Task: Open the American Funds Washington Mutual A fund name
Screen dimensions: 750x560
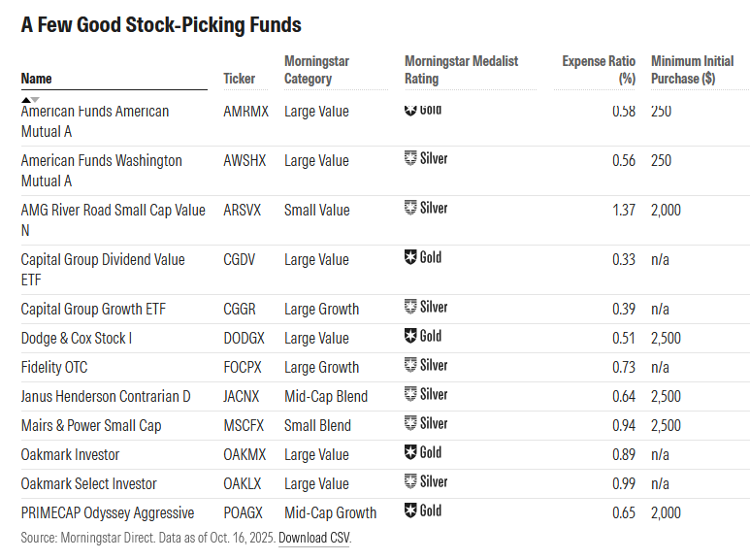Action: pos(101,170)
